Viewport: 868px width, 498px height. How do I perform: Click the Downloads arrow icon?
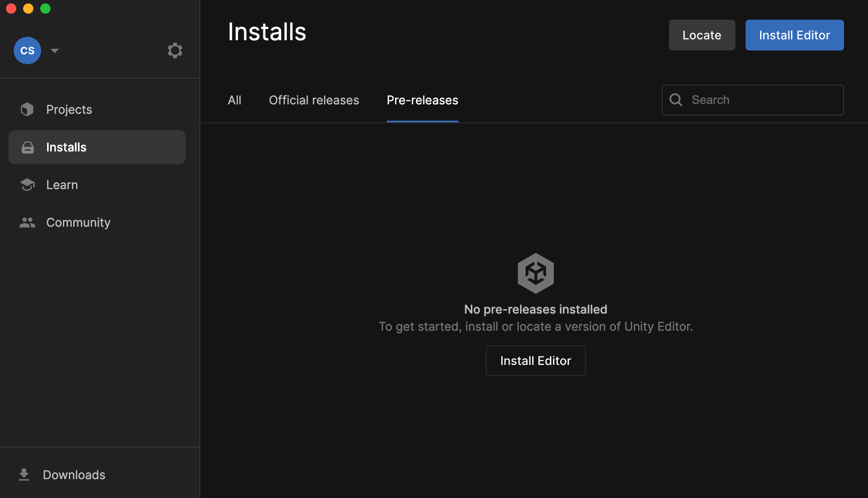pos(24,474)
